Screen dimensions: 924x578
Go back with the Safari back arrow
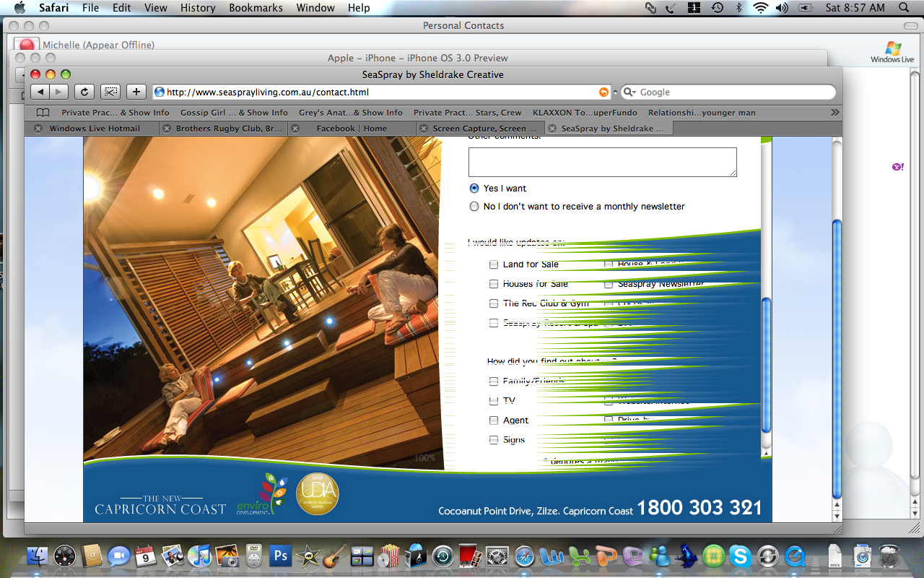click(40, 92)
